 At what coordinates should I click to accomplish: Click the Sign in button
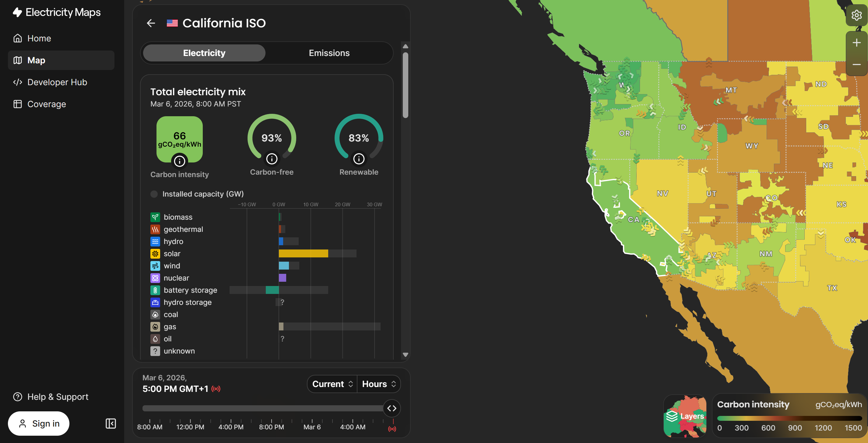38,423
